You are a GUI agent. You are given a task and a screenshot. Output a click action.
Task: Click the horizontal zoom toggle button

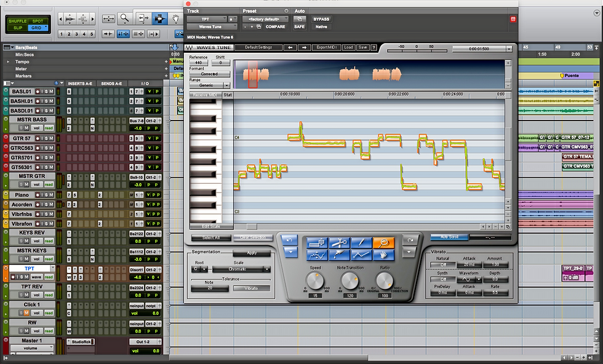pyautogui.click(x=108, y=18)
